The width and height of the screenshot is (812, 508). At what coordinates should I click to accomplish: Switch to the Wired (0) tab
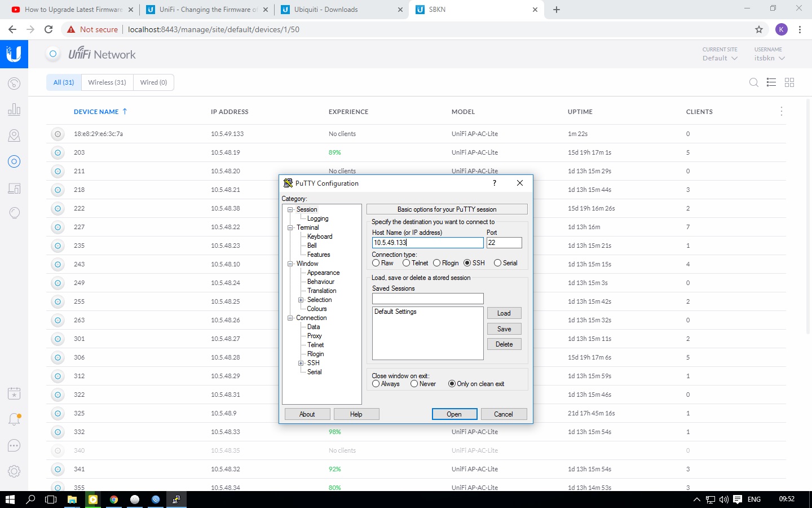click(x=153, y=82)
